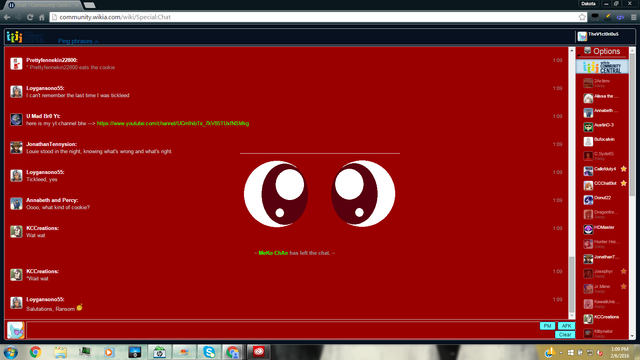Open TheV1ct0ri0u5 user menu
Screen dimensions: 640x360
pyautogui.click(x=598, y=37)
